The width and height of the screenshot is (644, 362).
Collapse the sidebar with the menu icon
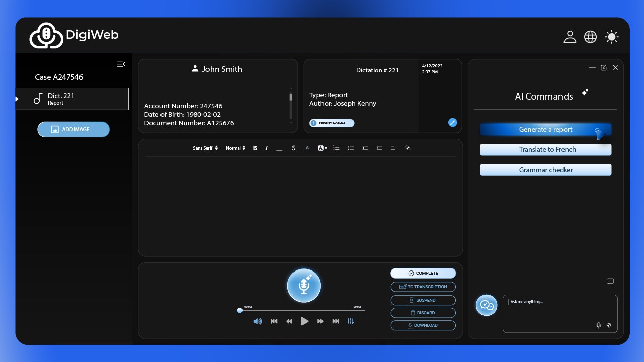click(x=121, y=64)
